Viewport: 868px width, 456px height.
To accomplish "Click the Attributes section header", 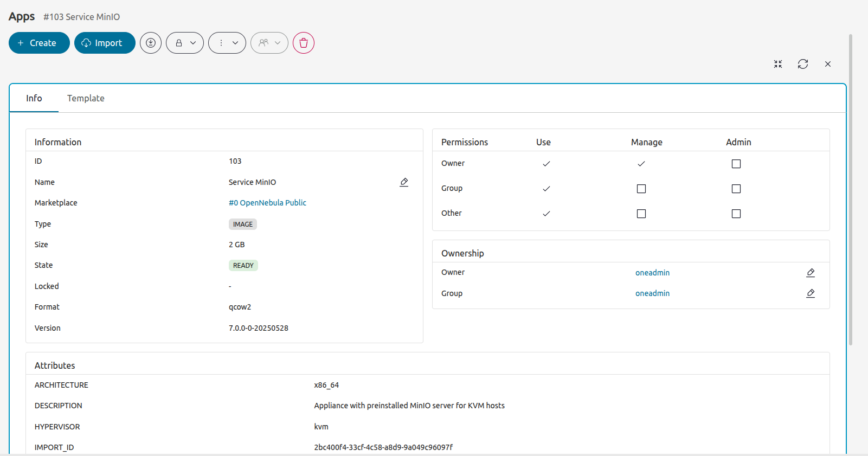I will (x=55, y=365).
